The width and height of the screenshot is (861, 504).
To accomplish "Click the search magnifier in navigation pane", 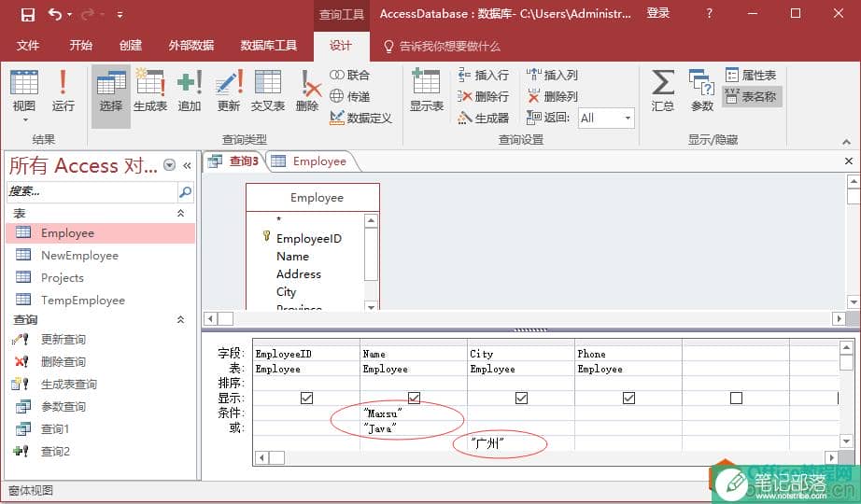I will (x=186, y=191).
